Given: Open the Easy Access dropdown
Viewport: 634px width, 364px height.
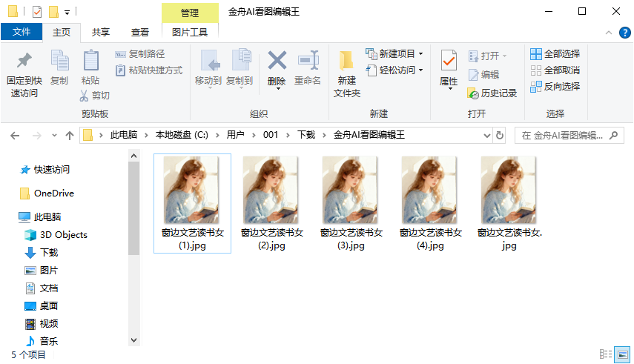Looking at the screenshot, I should click(x=420, y=70).
